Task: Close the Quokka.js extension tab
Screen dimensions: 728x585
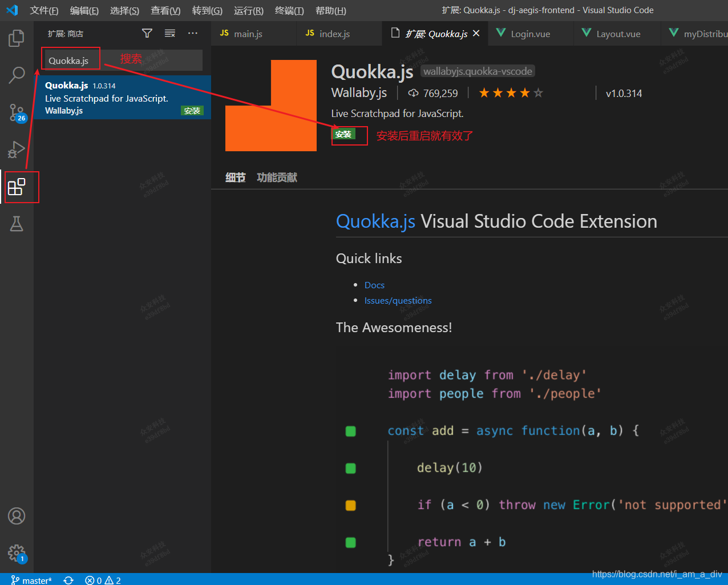Action: pos(476,34)
